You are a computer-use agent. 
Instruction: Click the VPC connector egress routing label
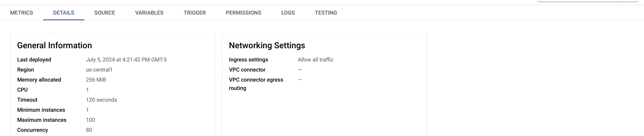coord(256,84)
